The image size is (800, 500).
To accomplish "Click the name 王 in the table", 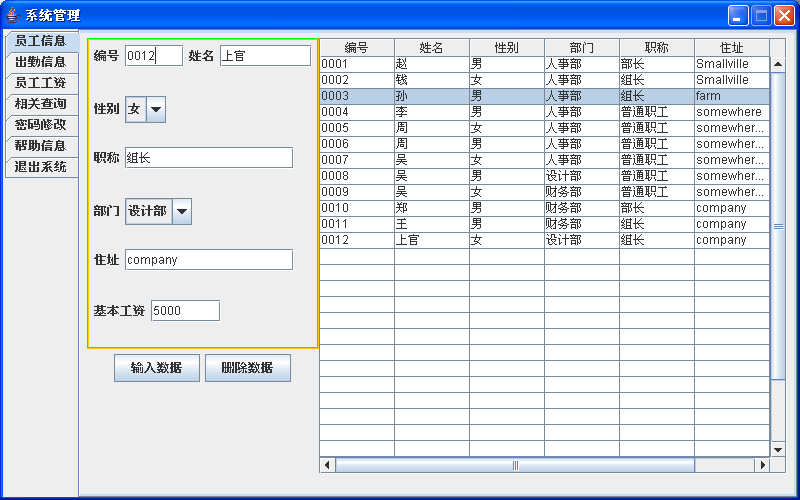I will coord(432,224).
